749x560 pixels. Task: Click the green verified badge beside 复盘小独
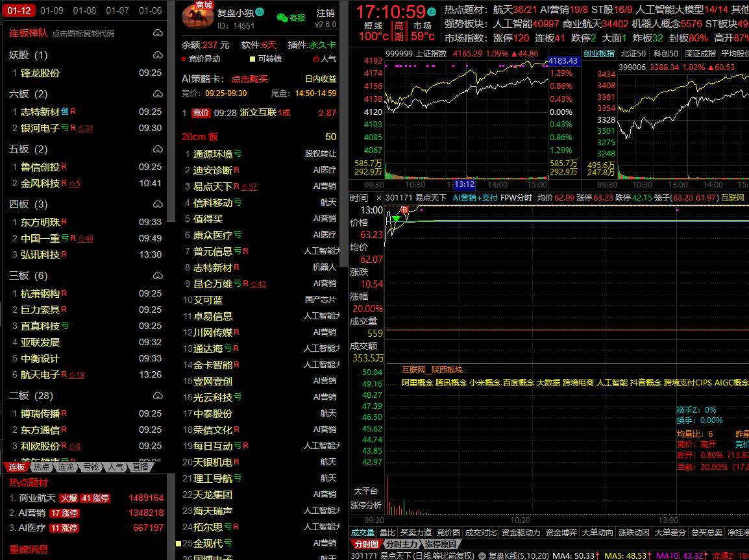(x=260, y=12)
